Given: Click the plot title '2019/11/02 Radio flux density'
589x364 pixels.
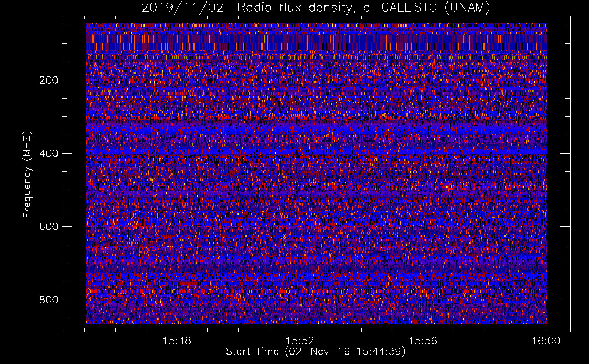Looking at the screenshot, I should coord(316,7).
